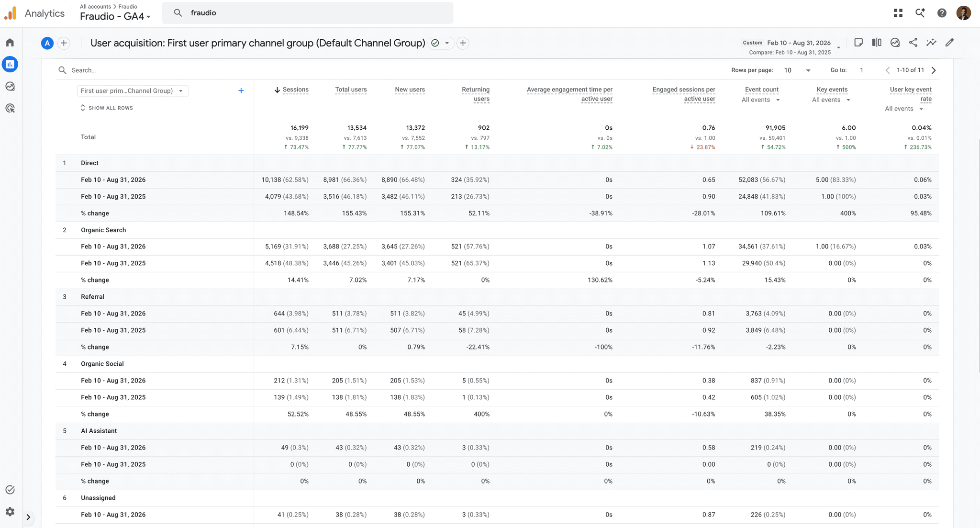Open the Event count All events dropdown

pos(761,100)
